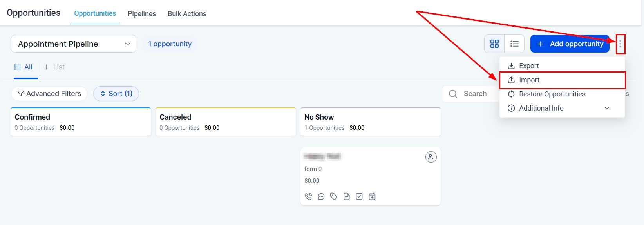Click the phone call icon on opportunity card
The image size is (644, 225).
click(308, 196)
